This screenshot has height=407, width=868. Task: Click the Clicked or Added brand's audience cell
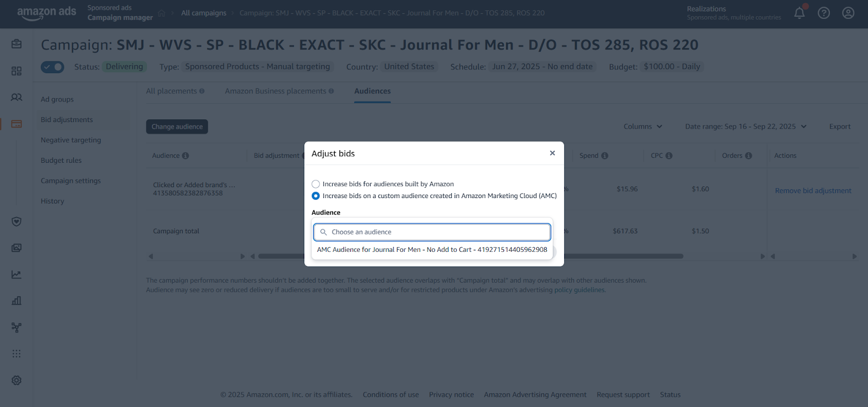click(x=194, y=189)
